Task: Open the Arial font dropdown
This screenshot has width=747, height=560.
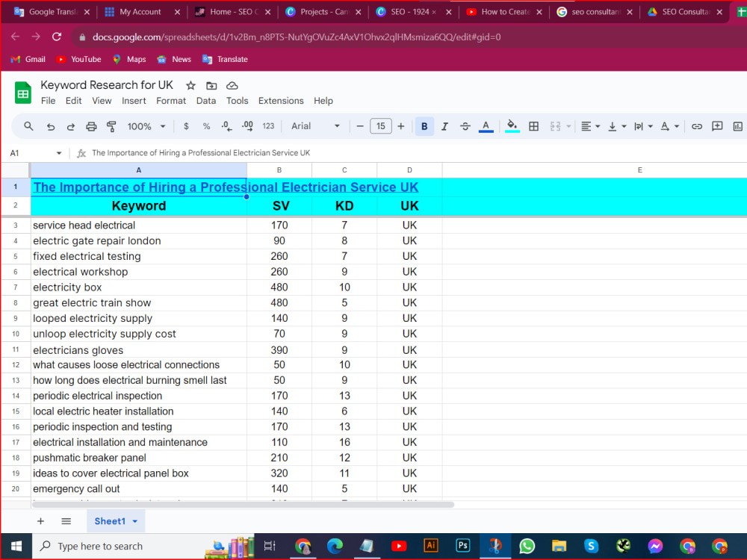Action: [315, 126]
